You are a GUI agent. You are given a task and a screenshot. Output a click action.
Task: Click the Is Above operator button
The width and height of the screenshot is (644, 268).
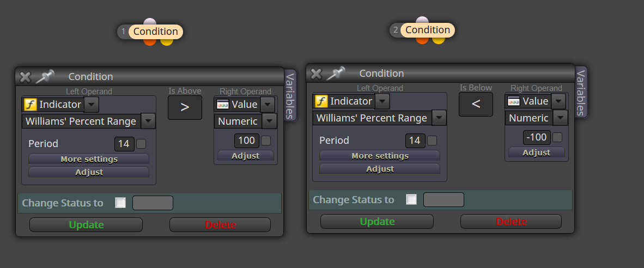pyautogui.click(x=185, y=107)
